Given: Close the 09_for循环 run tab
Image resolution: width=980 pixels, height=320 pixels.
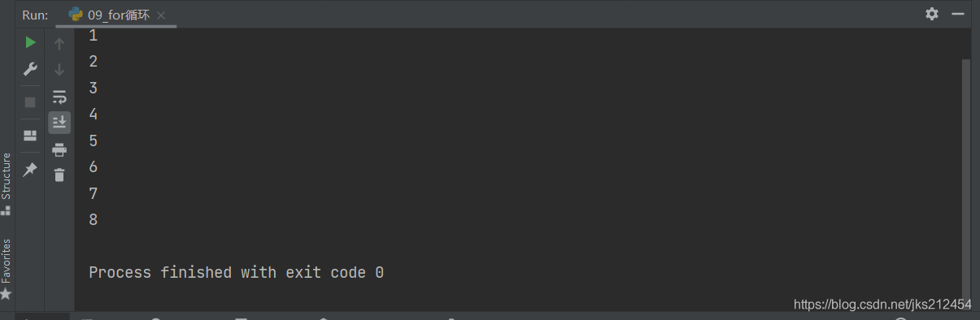Looking at the screenshot, I should click(x=161, y=15).
